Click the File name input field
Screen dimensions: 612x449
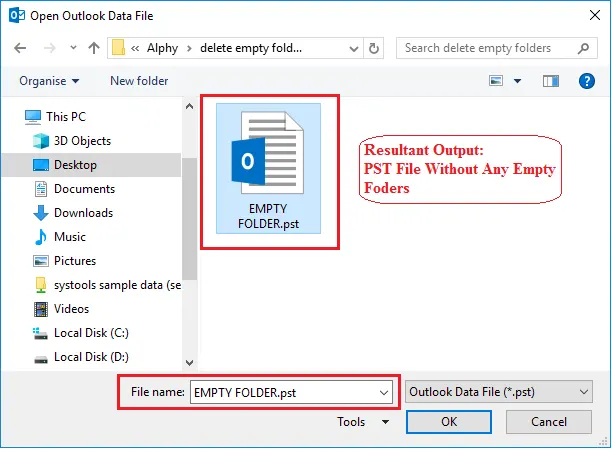pos(291,392)
